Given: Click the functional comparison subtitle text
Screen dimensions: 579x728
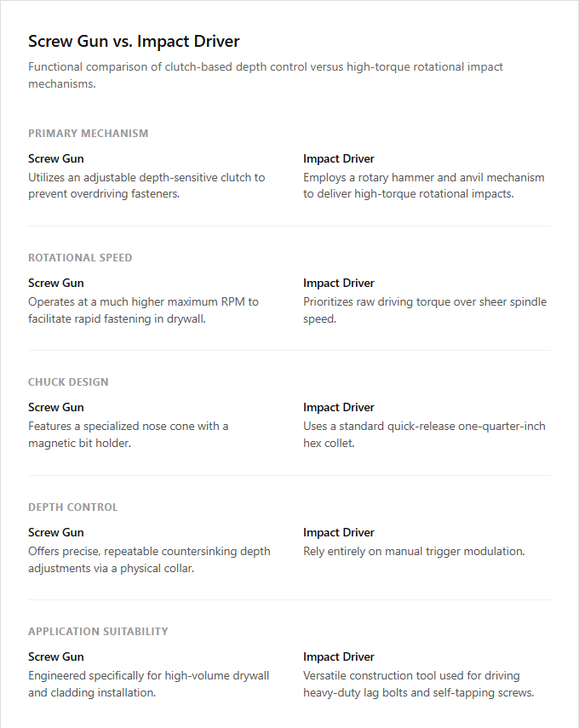Looking at the screenshot, I should coord(266,75).
